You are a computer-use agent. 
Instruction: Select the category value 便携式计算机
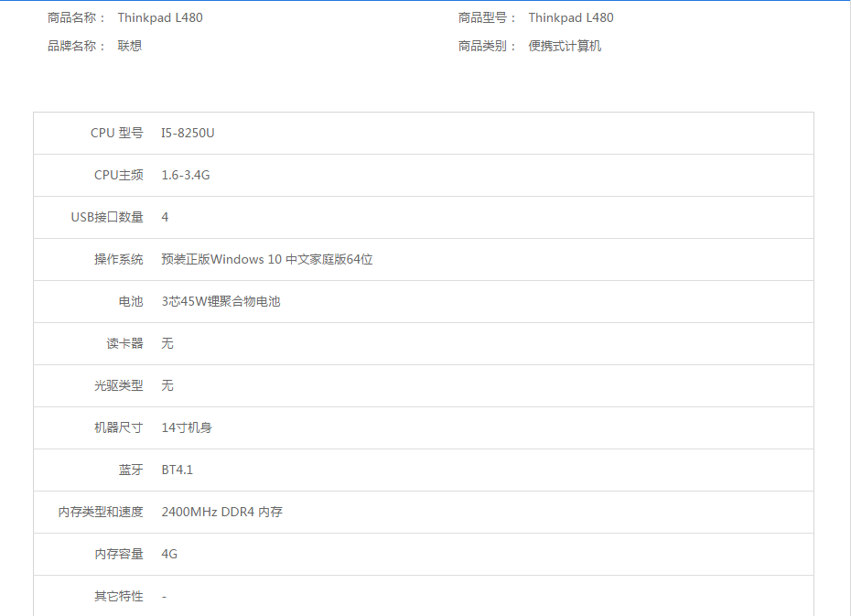pos(565,46)
